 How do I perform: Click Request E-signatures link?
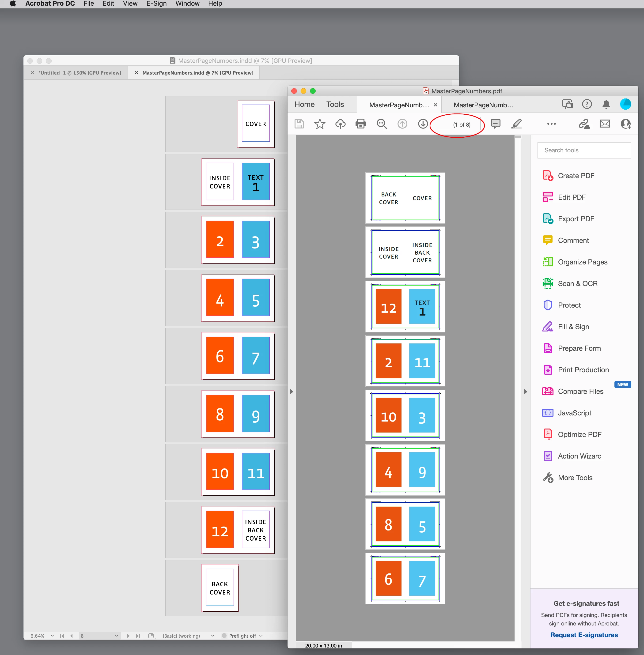click(x=584, y=635)
